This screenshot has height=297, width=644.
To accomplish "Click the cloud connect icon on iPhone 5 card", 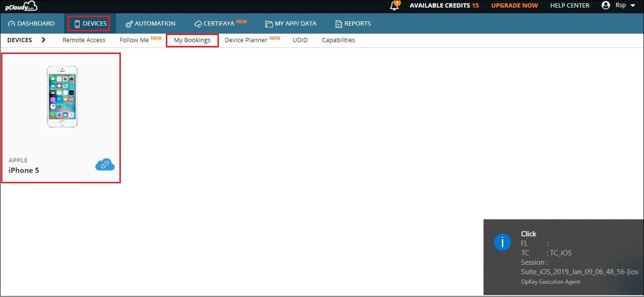I will pyautogui.click(x=105, y=164).
